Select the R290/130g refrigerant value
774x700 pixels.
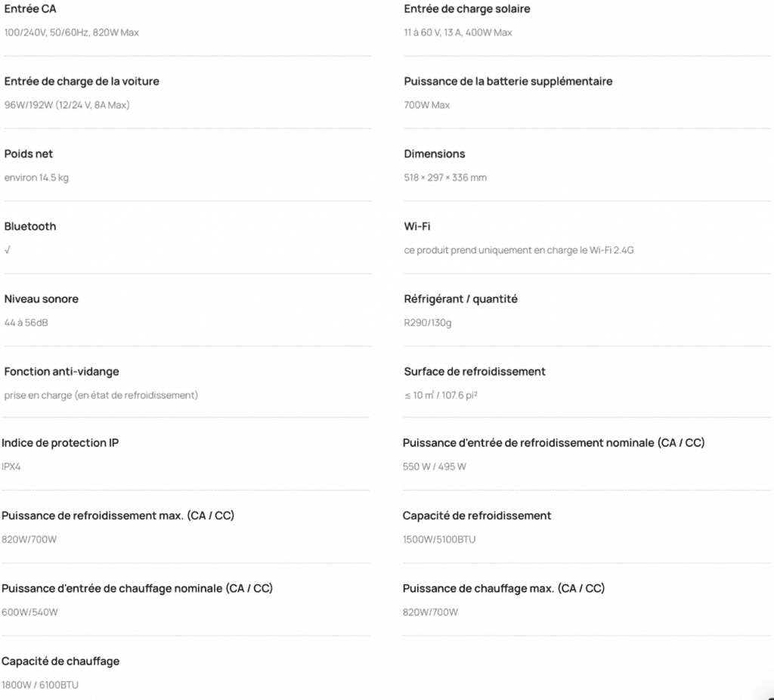point(428,323)
